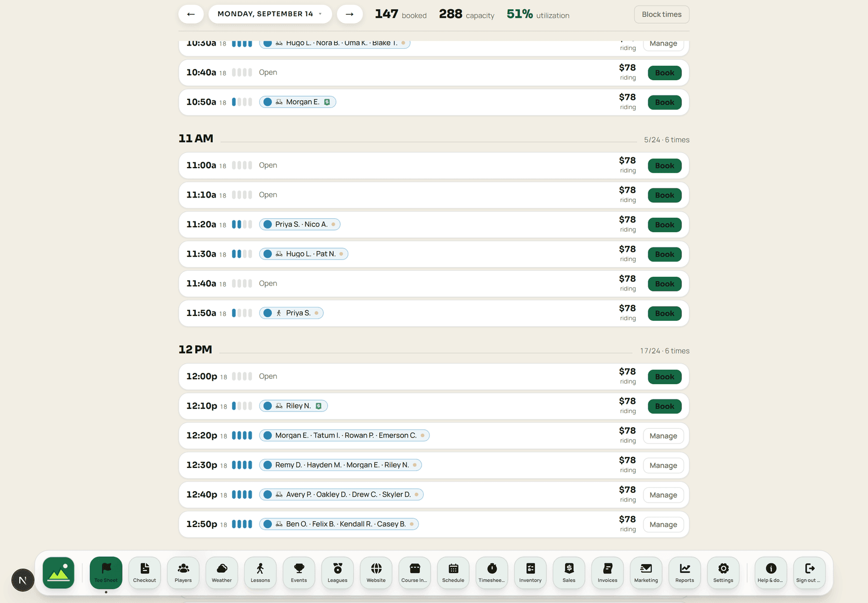
Task: Open the Events trophy icon
Action: [x=299, y=573]
